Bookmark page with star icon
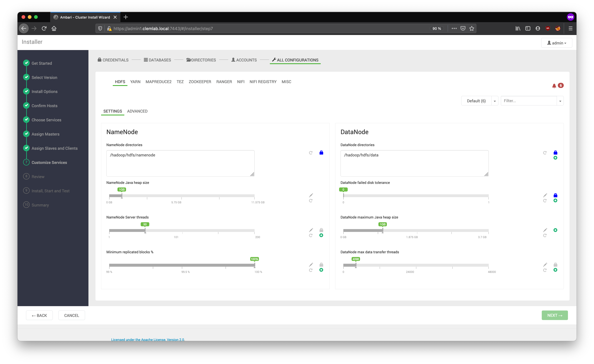Screen dimensions: 594x364 point(472,28)
